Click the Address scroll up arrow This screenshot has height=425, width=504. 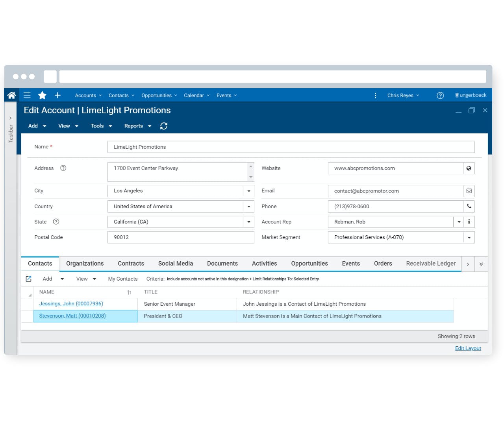[x=251, y=166]
